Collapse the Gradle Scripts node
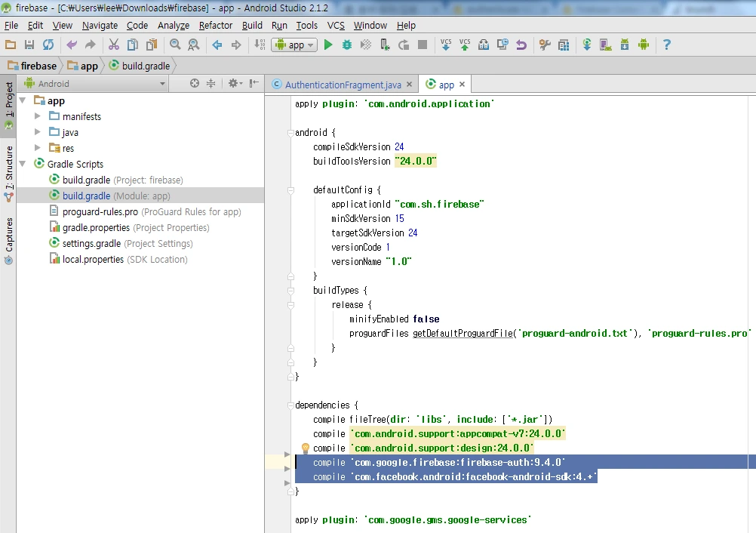The image size is (756, 533). point(23,164)
